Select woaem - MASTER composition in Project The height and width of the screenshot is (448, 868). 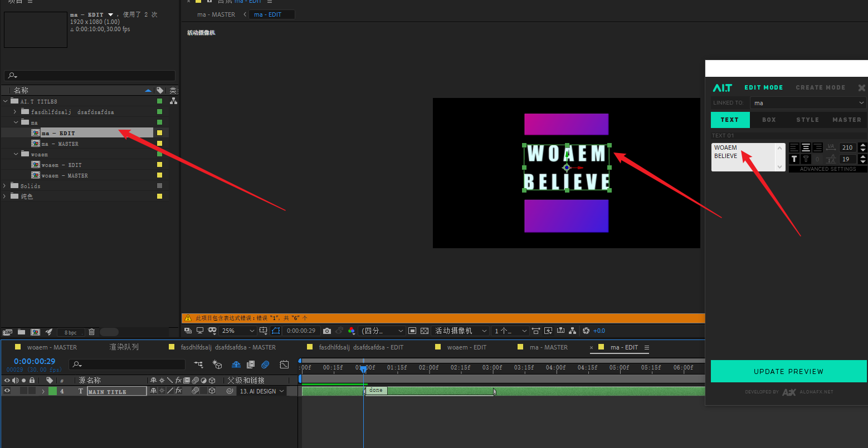tap(64, 175)
